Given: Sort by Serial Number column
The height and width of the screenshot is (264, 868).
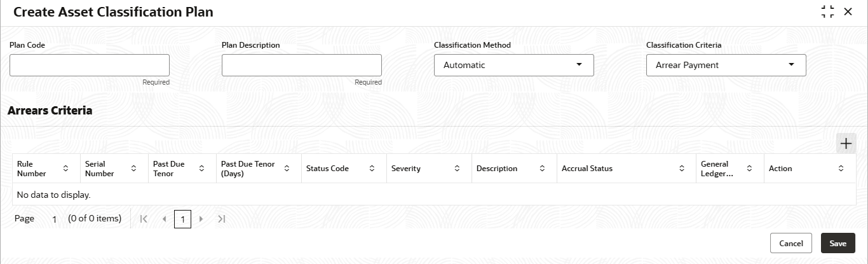Looking at the screenshot, I should coord(133,169).
